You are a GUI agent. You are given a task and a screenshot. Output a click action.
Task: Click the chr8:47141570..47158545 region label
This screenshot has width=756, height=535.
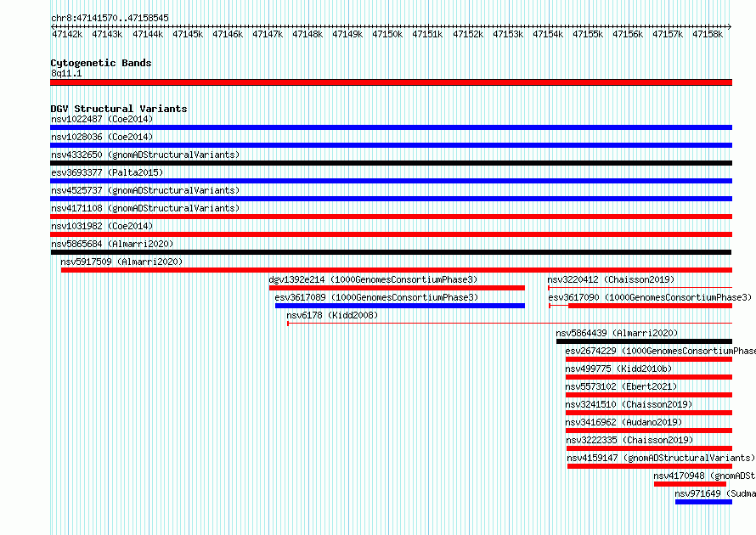tap(110, 18)
